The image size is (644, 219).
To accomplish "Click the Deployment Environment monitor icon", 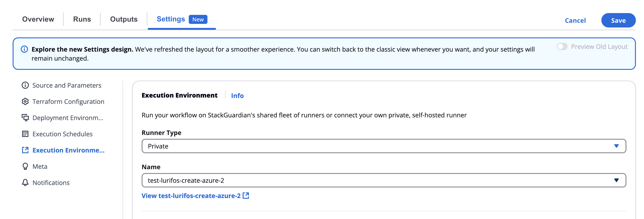I will pos(25,118).
